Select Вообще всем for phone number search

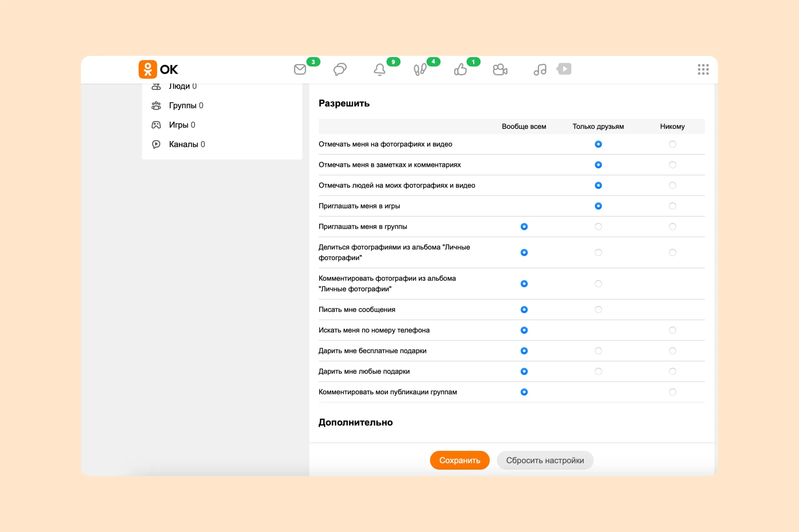(524, 330)
